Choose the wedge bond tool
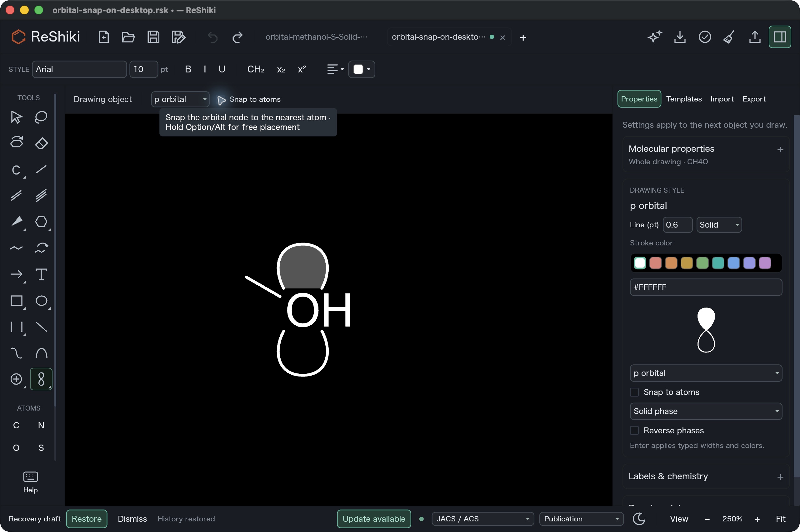Screen dimensions: 800x532 pos(16,222)
